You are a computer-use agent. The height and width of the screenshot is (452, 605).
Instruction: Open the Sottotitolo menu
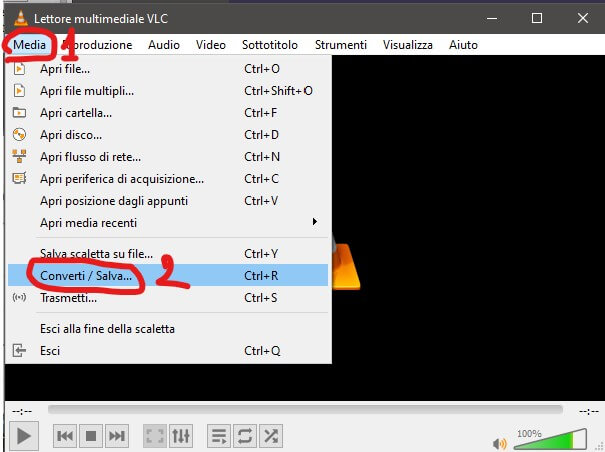point(270,45)
